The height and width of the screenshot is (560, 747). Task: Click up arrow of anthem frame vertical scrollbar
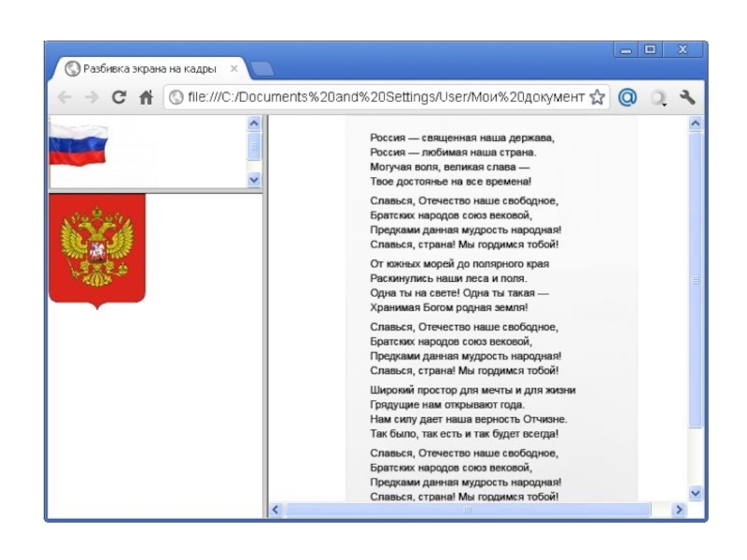[696, 124]
